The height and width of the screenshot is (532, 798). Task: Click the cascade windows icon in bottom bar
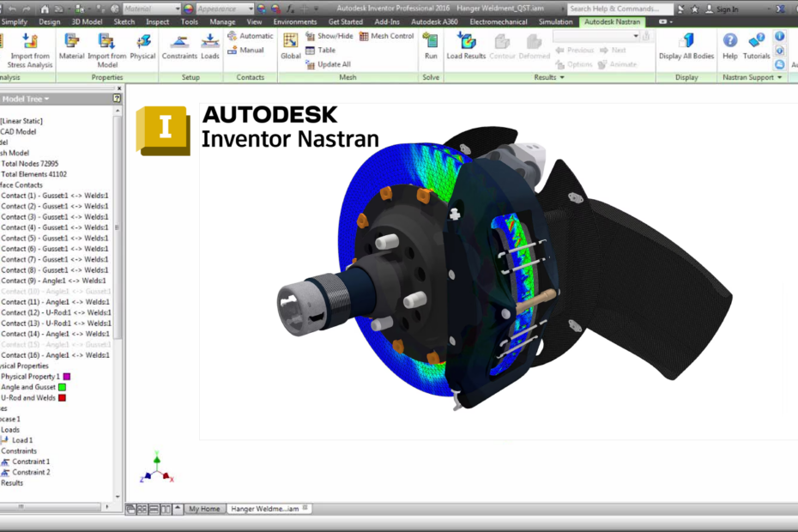tap(130, 509)
